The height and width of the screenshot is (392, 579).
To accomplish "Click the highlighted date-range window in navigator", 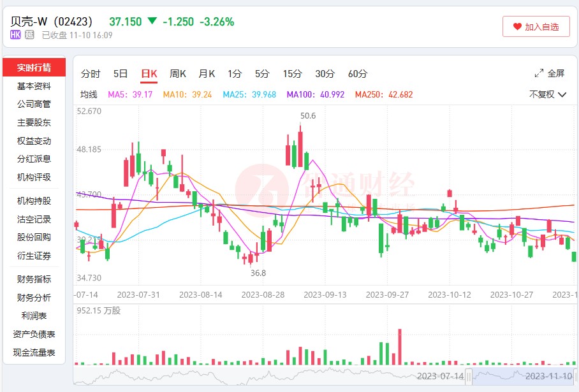I will tap(522, 377).
